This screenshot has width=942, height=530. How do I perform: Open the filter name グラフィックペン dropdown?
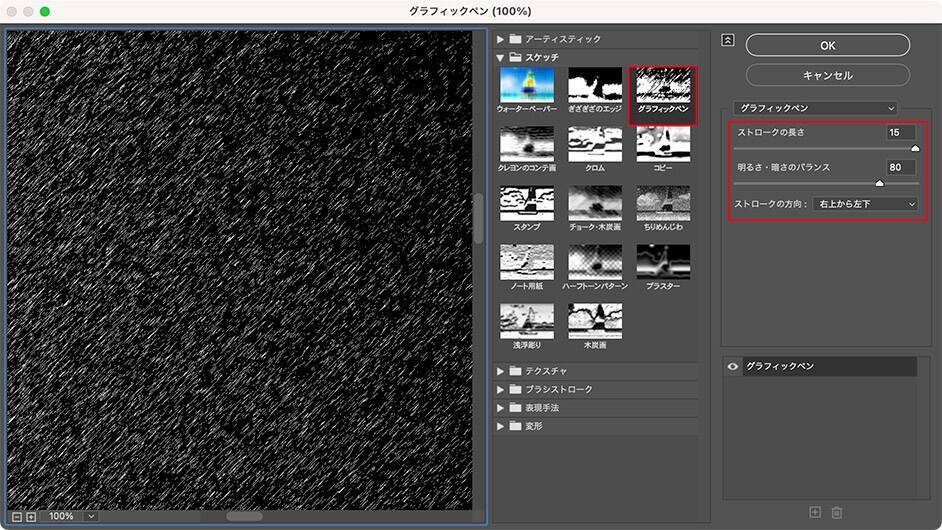815,107
